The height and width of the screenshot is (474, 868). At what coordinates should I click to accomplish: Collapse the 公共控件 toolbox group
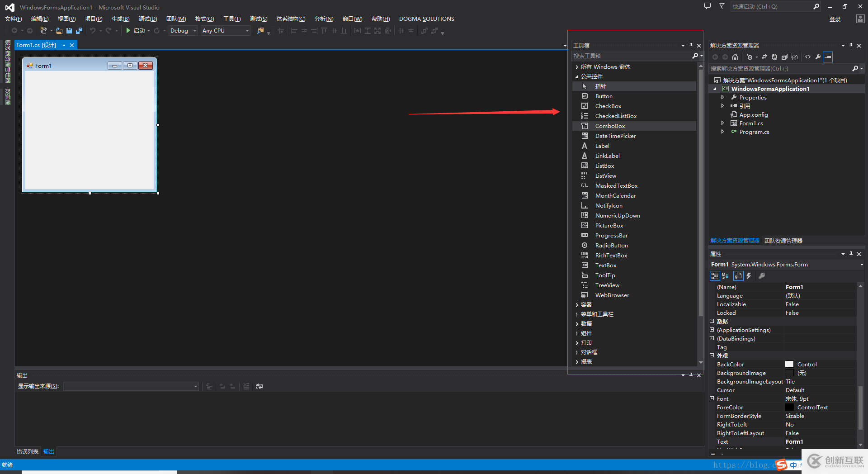(x=577, y=76)
